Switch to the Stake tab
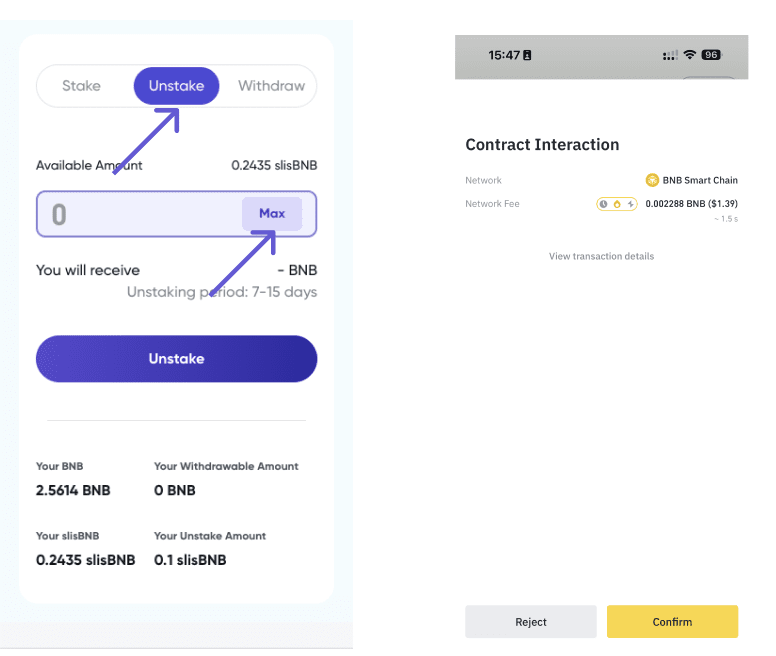This screenshot has width=776, height=656. pos(81,86)
